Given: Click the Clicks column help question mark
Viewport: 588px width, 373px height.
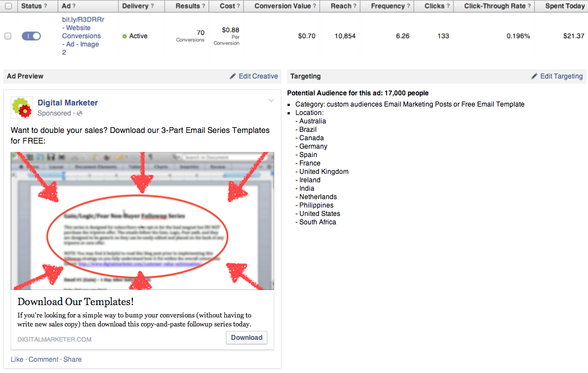Looking at the screenshot, I should click(x=448, y=6).
